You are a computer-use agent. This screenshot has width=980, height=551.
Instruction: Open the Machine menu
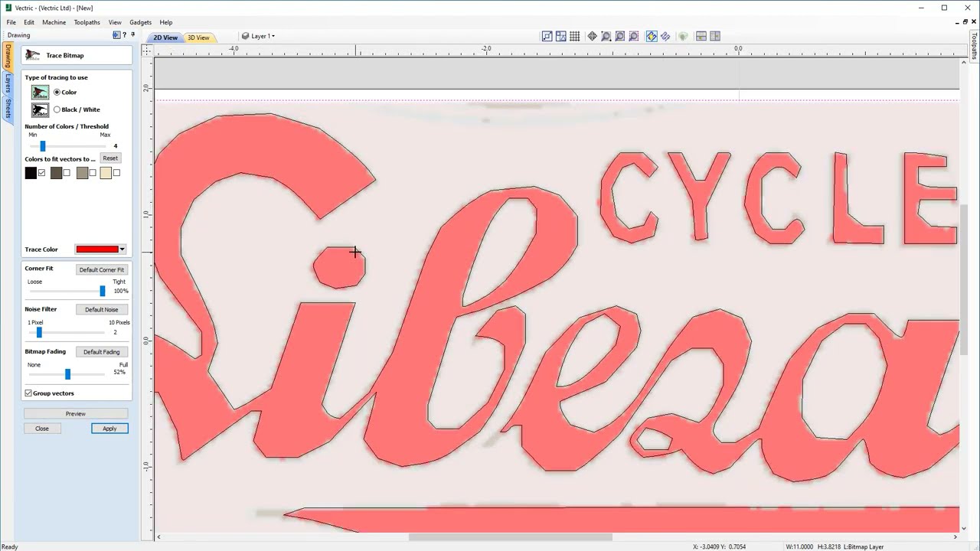(54, 22)
